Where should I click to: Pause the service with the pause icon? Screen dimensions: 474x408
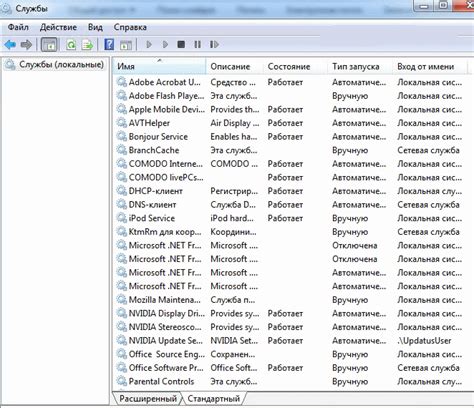pyautogui.click(x=197, y=44)
